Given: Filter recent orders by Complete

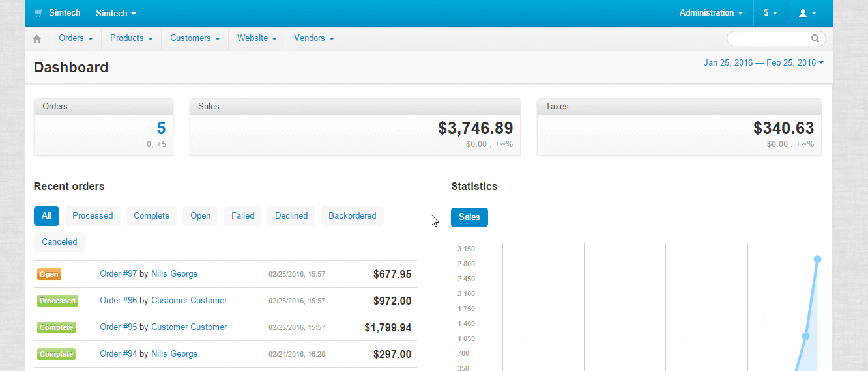Looking at the screenshot, I should (151, 216).
